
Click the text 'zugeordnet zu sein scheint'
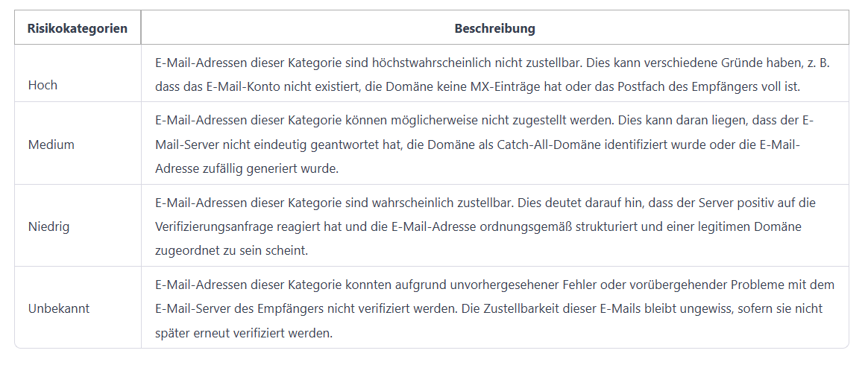(231, 251)
